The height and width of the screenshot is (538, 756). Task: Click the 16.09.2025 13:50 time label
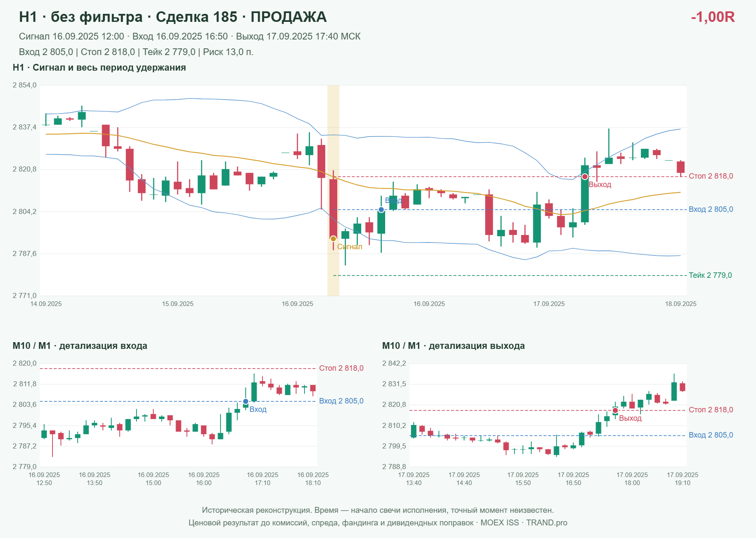pos(94,479)
